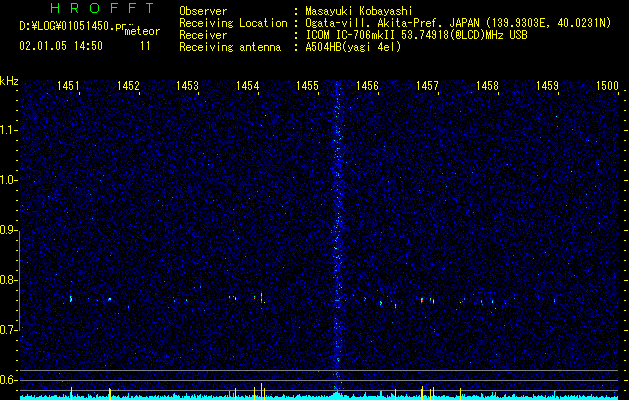Click the 1457 time axis label
This screenshot has height=400, width=629.
(x=427, y=85)
